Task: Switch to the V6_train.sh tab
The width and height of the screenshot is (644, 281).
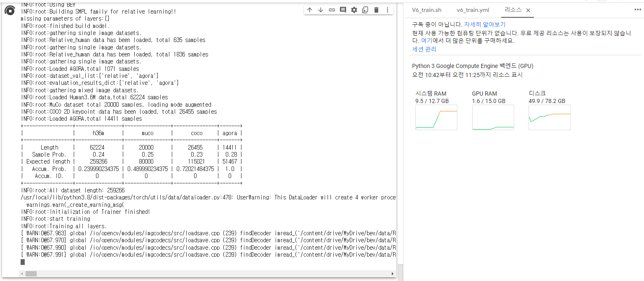Action: [426, 10]
